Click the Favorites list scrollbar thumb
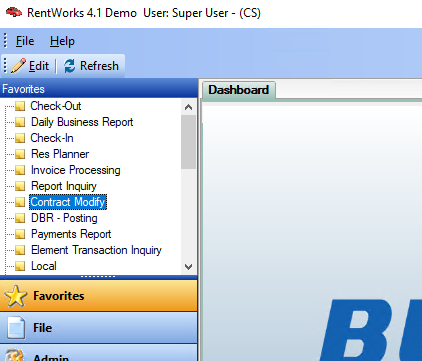 188,142
